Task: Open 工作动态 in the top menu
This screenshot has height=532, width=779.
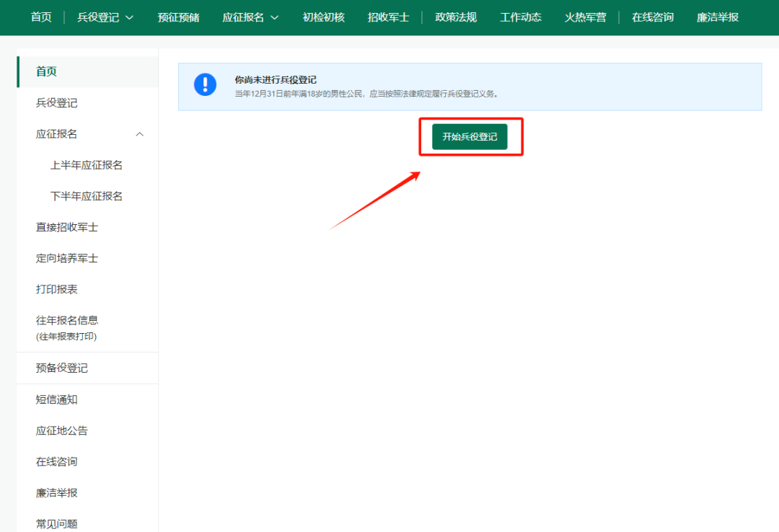Action: pyautogui.click(x=521, y=17)
